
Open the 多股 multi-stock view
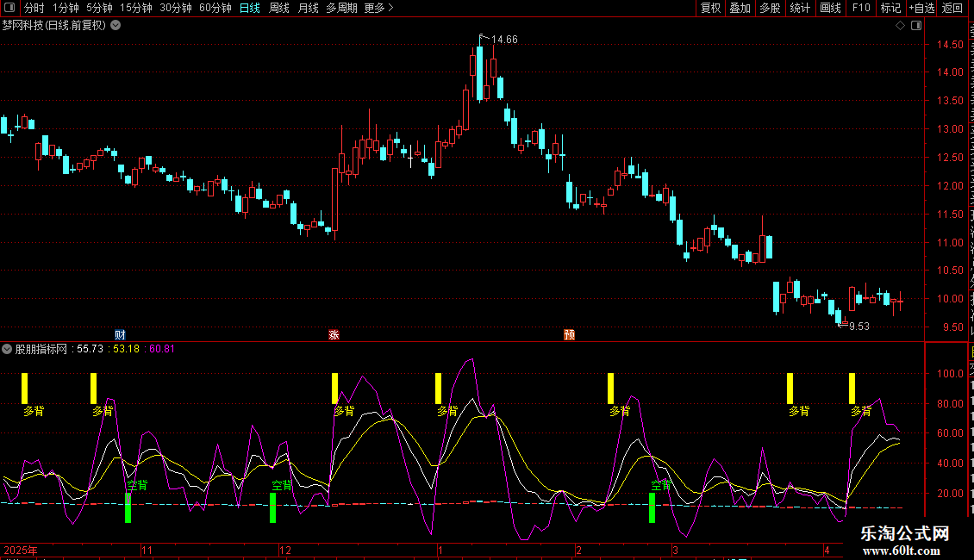771,8
